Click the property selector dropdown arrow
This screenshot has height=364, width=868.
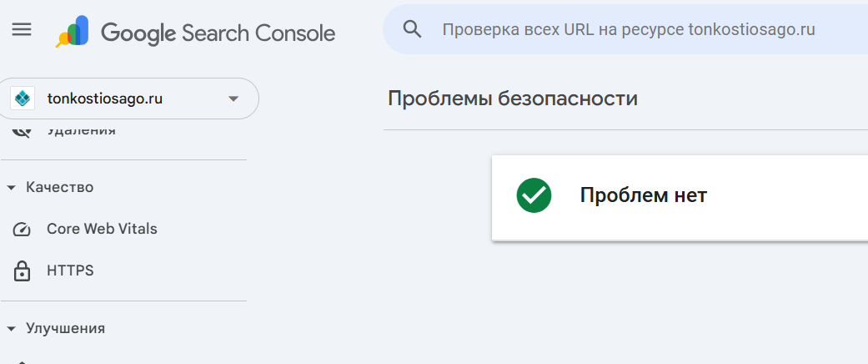pos(233,99)
